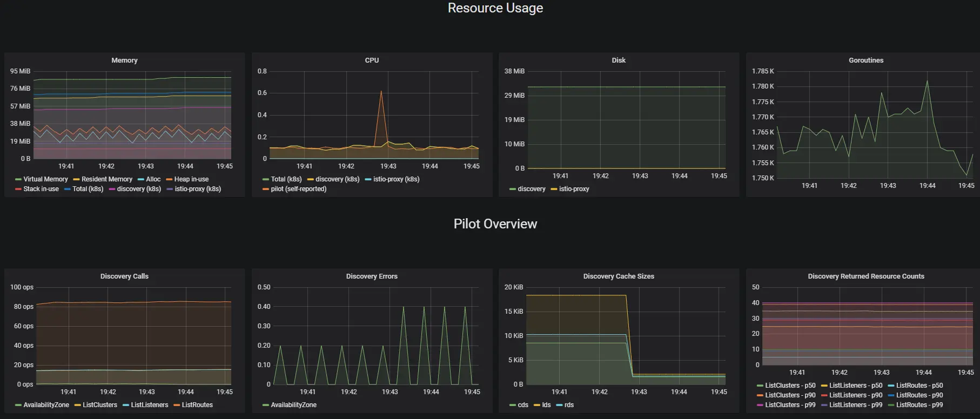Toggle the Alloc series in Memory legend
The height and width of the screenshot is (419, 980).
(x=153, y=179)
